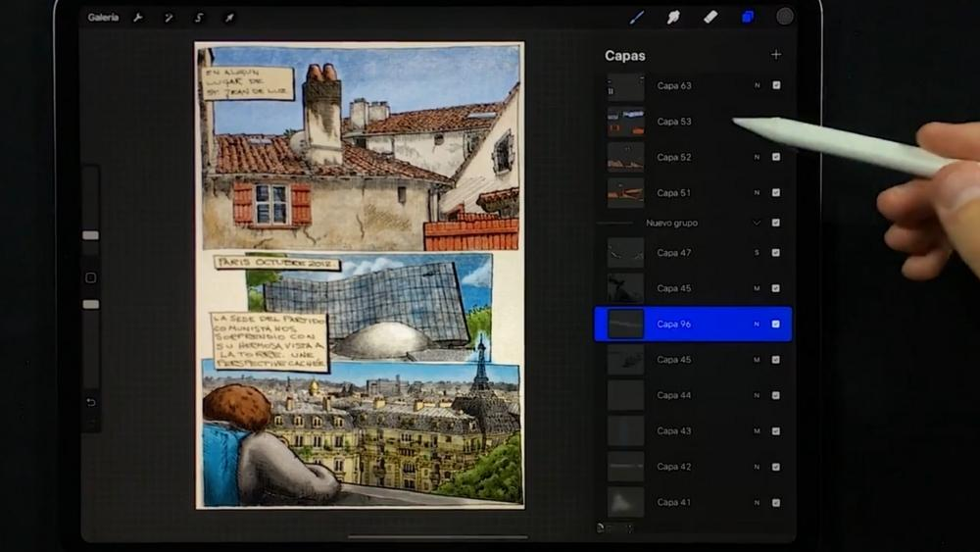
Task: Open the color picker circle
Action: (784, 17)
